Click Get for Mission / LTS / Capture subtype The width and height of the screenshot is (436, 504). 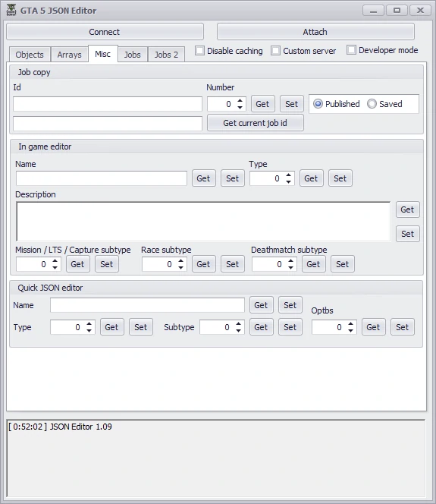[x=77, y=264]
